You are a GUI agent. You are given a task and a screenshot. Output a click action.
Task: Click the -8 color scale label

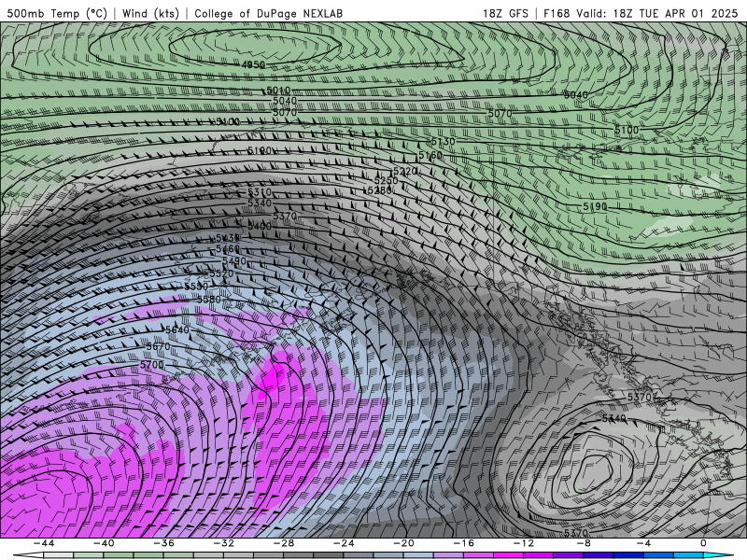click(x=585, y=543)
